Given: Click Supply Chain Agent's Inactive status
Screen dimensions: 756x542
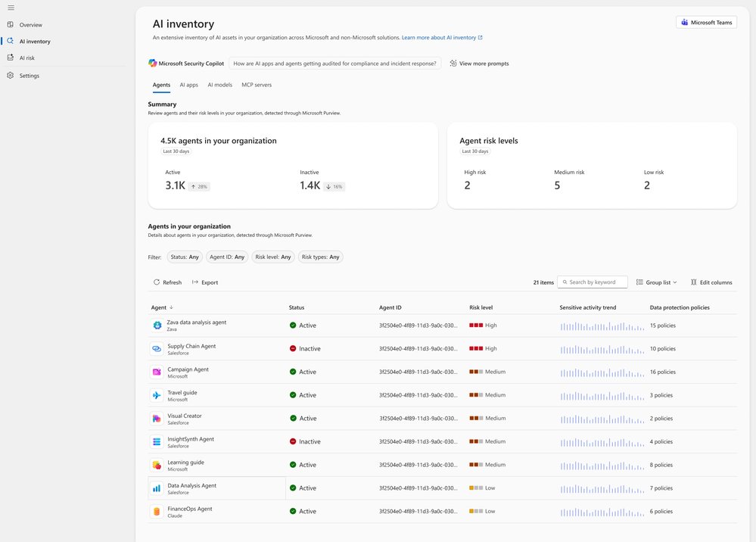Looking at the screenshot, I should (305, 349).
